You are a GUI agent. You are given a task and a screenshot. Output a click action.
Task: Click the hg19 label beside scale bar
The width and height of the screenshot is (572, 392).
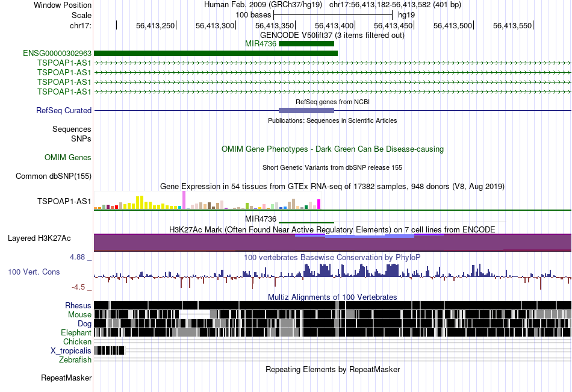(406, 15)
